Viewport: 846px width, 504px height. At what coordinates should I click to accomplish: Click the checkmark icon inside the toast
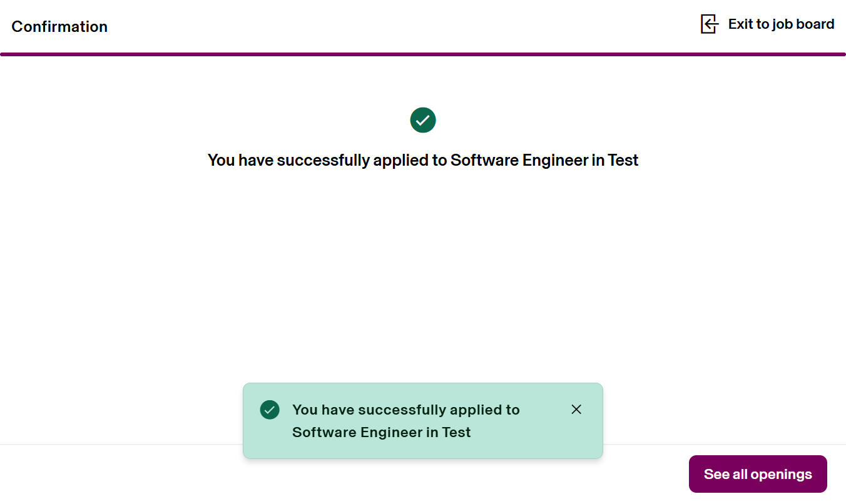[x=270, y=410]
